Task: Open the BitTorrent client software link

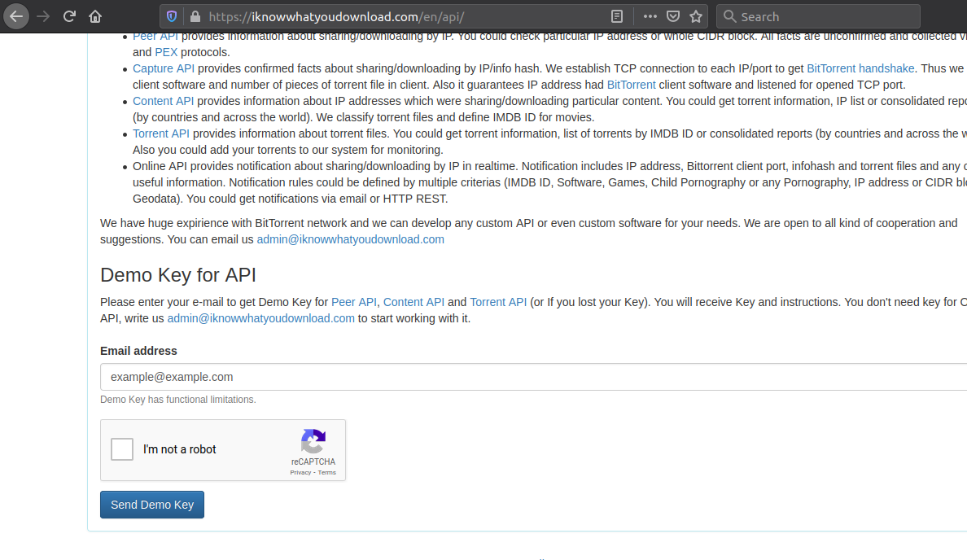Action: click(x=631, y=85)
